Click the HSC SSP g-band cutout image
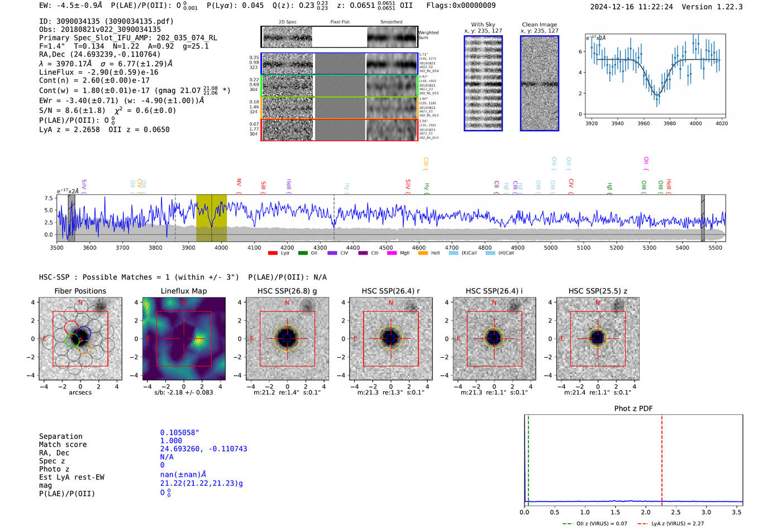The image size is (782, 532). [x=287, y=339]
